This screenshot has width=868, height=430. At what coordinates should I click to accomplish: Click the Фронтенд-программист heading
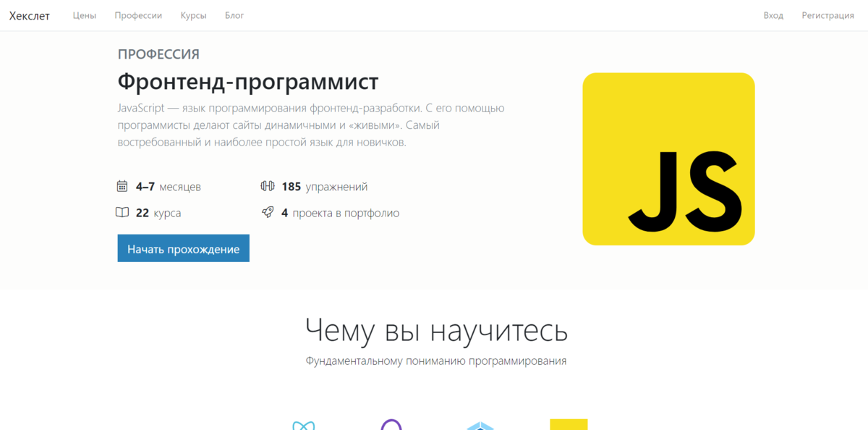click(248, 82)
